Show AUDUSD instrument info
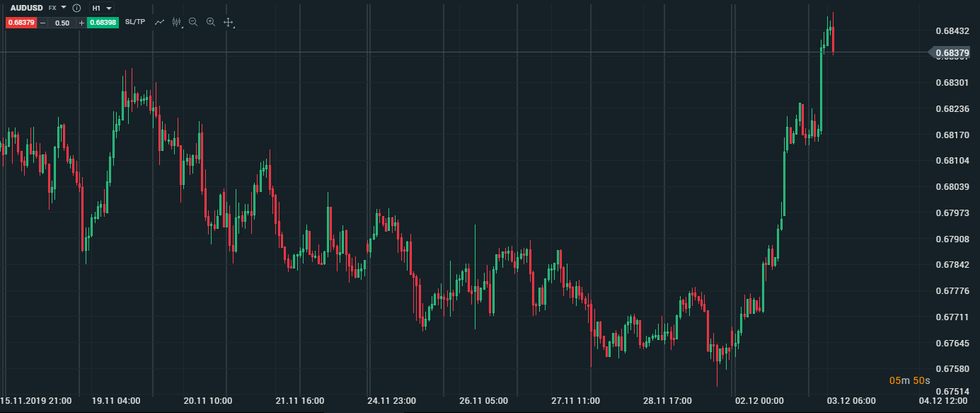The width and height of the screenshot is (980, 413). point(76,8)
